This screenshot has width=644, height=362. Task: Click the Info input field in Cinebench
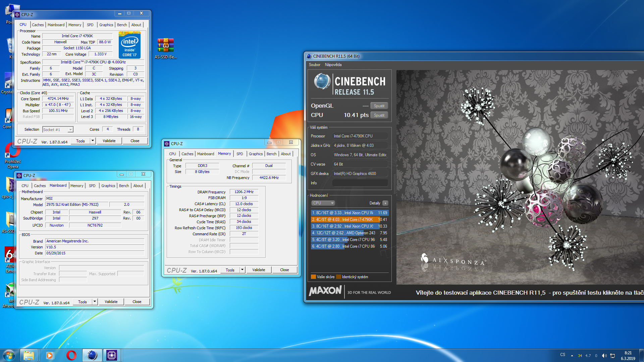point(360,183)
